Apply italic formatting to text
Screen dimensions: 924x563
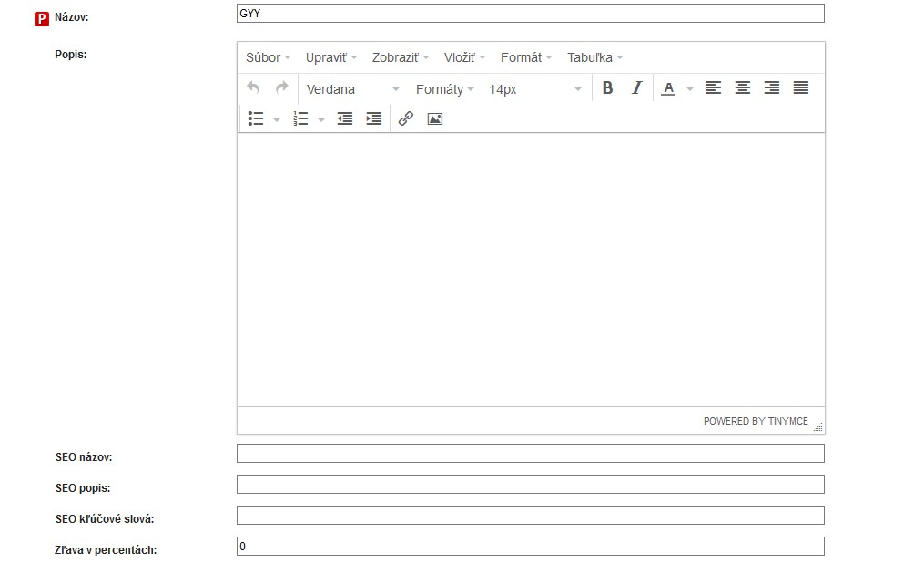[637, 88]
